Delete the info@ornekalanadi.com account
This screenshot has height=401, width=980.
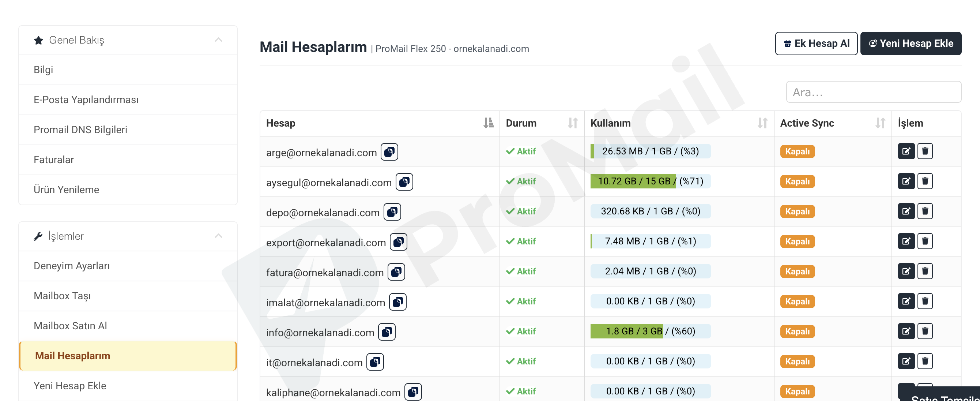(x=925, y=331)
